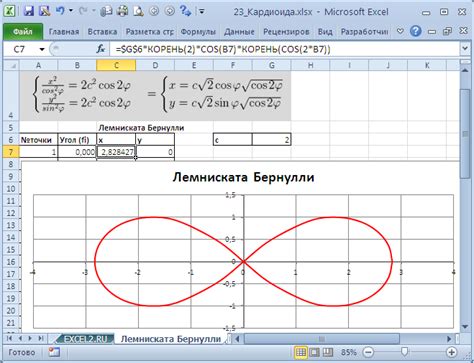This screenshot has width=474, height=363.
Task: Switch to Page Layout view icon
Action: point(314,352)
